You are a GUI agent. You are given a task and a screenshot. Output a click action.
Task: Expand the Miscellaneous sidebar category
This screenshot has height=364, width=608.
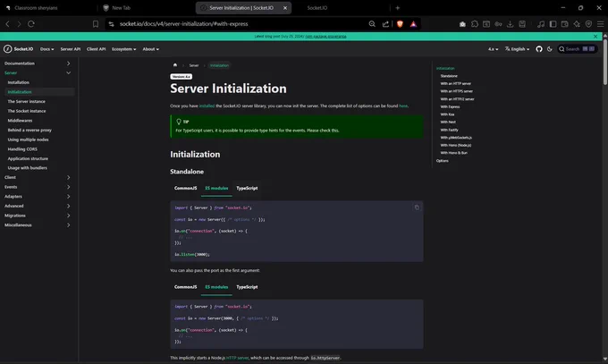(68, 225)
